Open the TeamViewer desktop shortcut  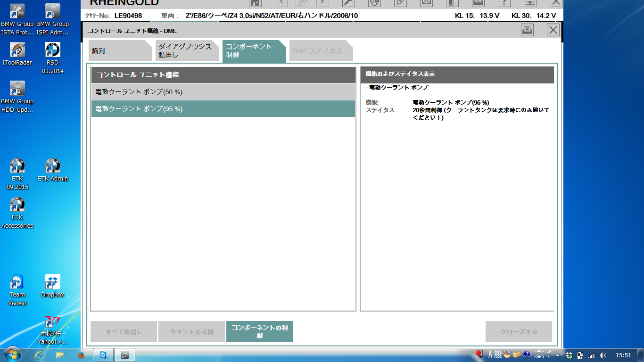[x=17, y=289]
